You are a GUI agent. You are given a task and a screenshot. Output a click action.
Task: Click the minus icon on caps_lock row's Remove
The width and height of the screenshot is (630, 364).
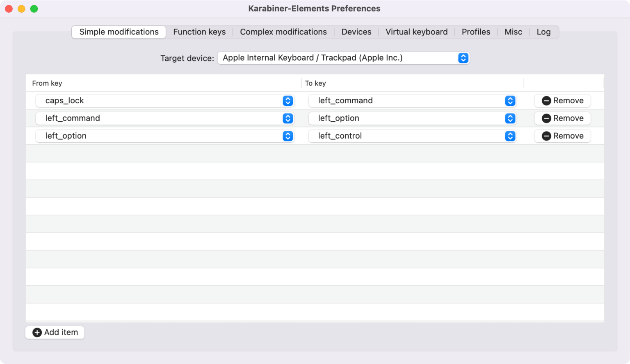(x=546, y=101)
